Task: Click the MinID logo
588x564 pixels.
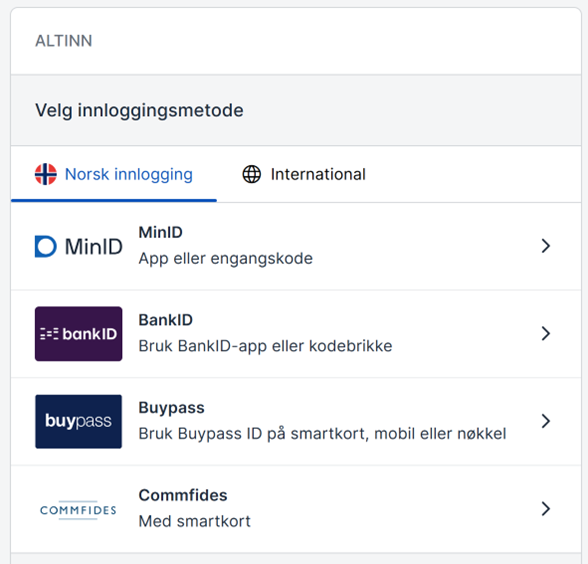Action: click(x=79, y=246)
